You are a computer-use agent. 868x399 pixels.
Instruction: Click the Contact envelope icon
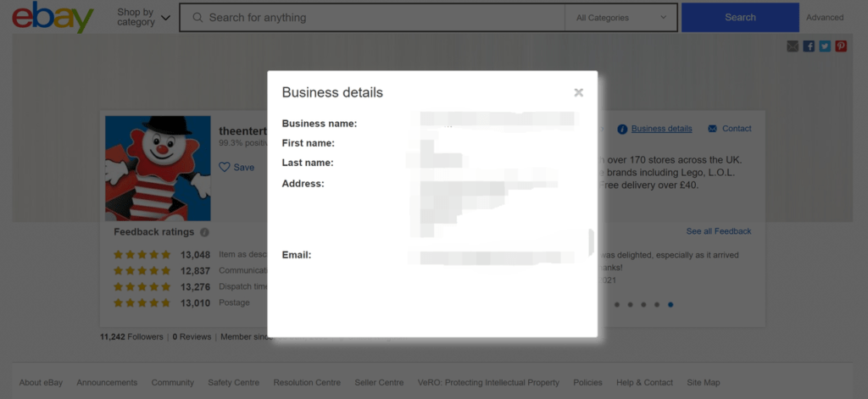712,129
